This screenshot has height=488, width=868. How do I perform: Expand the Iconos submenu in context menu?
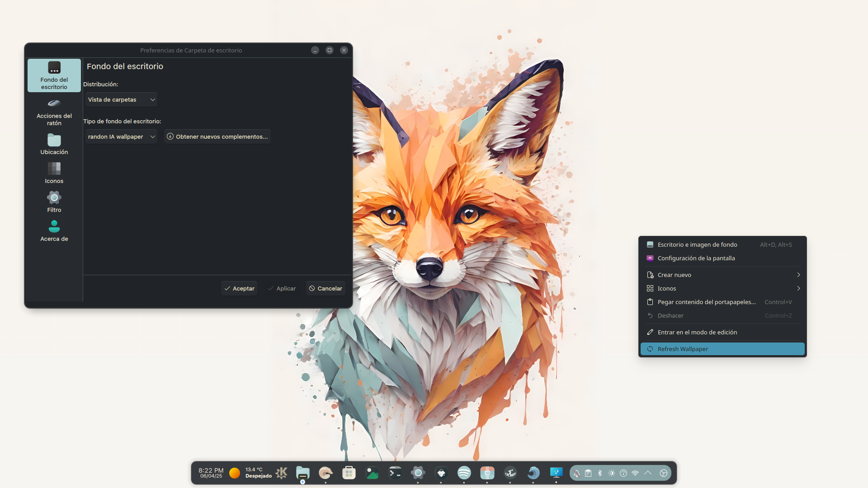click(x=722, y=288)
